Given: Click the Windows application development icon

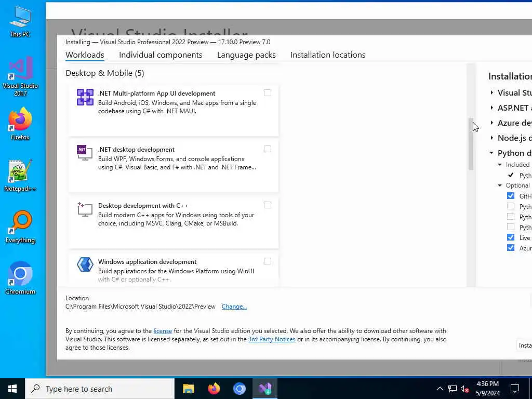Looking at the screenshot, I should click(x=85, y=264).
